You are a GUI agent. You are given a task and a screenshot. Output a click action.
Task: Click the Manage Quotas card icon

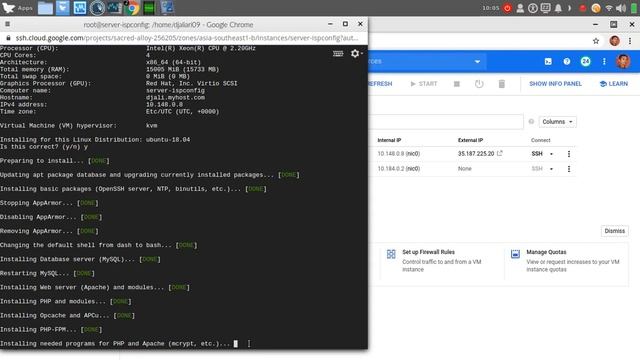(x=515, y=254)
